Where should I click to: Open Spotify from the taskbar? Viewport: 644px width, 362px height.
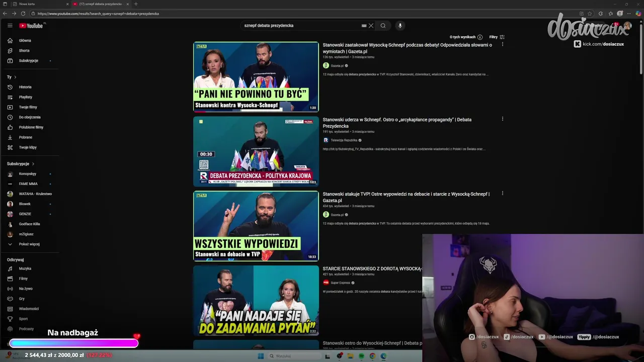361,356
